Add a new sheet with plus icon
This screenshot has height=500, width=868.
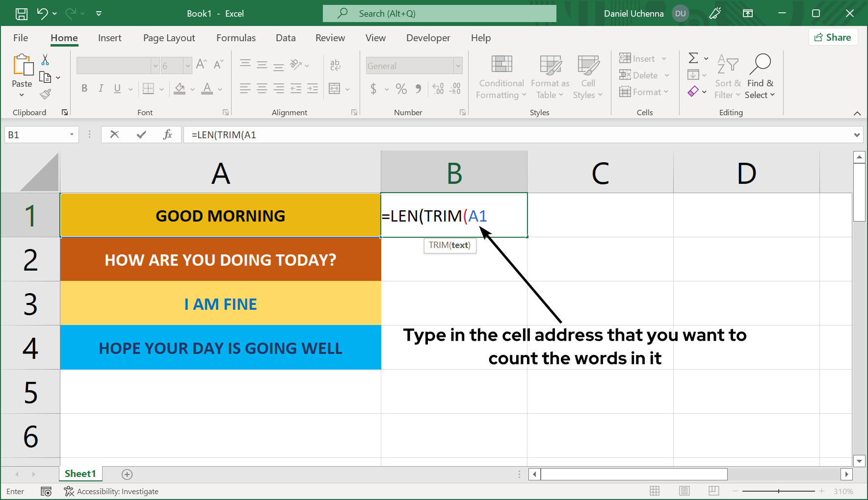point(127,474)
